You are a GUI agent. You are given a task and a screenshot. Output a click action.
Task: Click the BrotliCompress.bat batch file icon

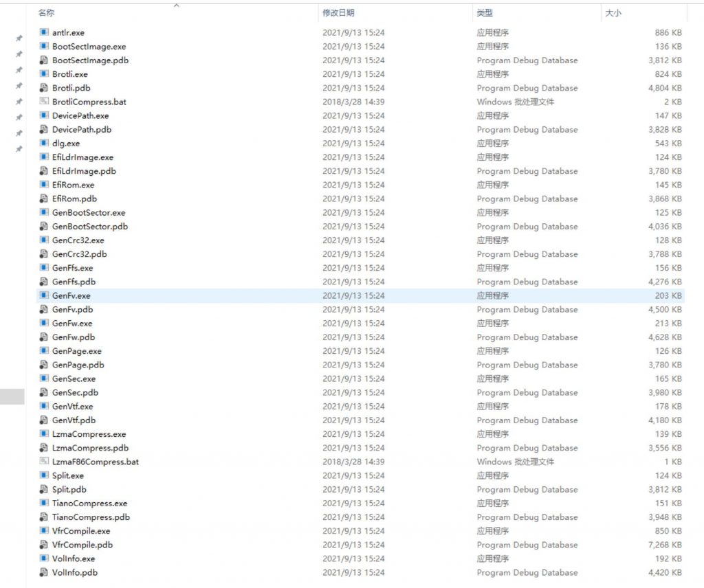(44, 102)
